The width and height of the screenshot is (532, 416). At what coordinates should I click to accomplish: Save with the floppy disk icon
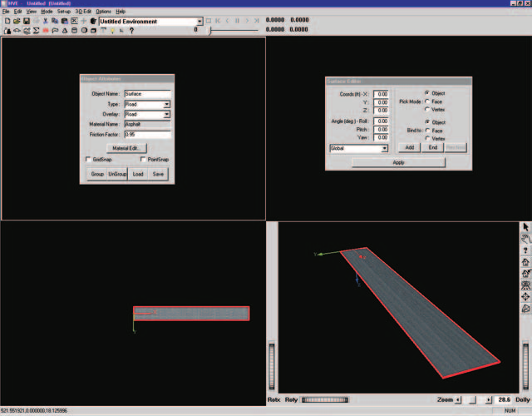(26, 21)
